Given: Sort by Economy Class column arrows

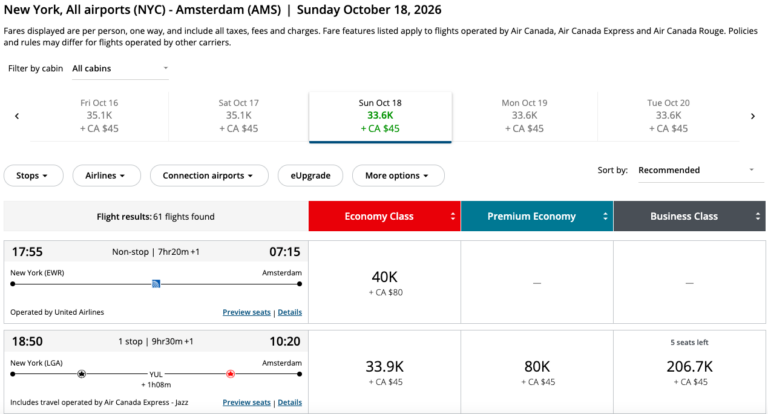Looking at the screenshot, I should point(454,216).
